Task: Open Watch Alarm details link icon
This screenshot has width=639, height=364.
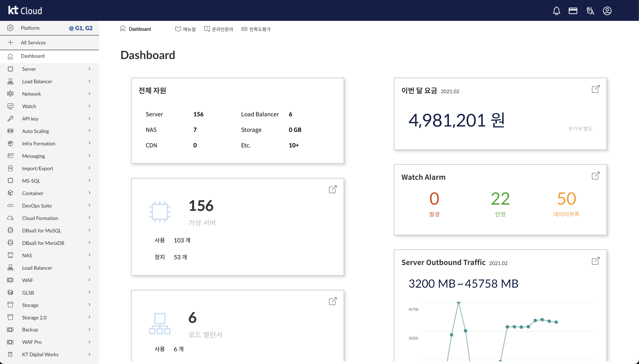Action: [595, 176]
